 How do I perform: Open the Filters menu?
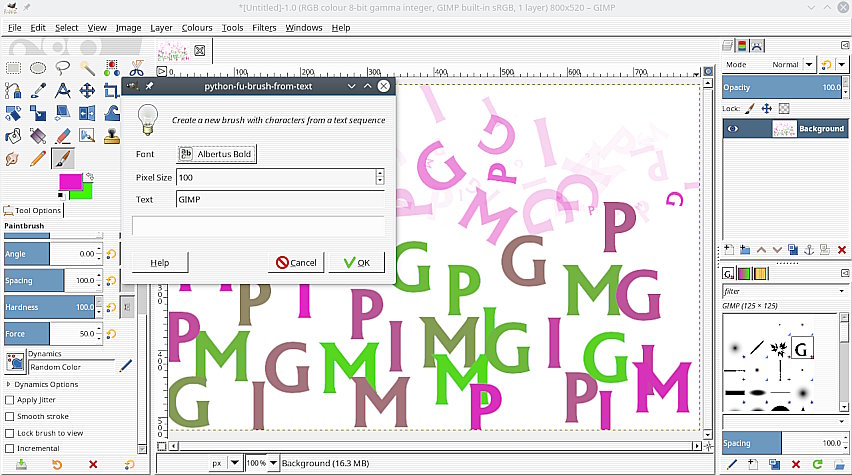264,28
